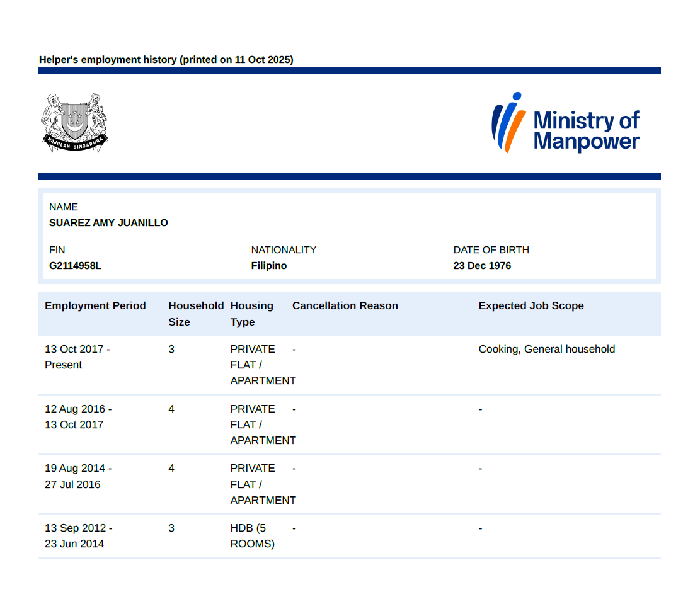Click the Expected Job Scope column header
The height and width of the screenshot is (592, 700).
click(x=531, y=305)
